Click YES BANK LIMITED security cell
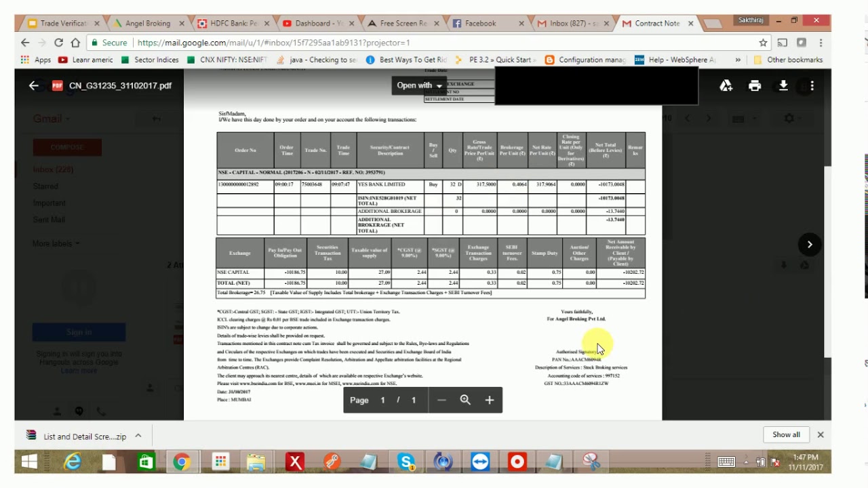 390,184
